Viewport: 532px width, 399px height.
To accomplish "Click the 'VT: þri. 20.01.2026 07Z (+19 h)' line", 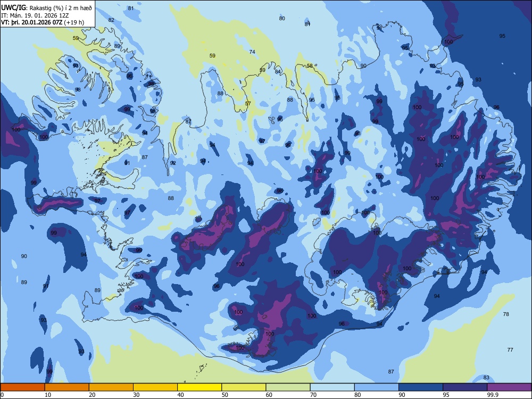I will [43, 22].
